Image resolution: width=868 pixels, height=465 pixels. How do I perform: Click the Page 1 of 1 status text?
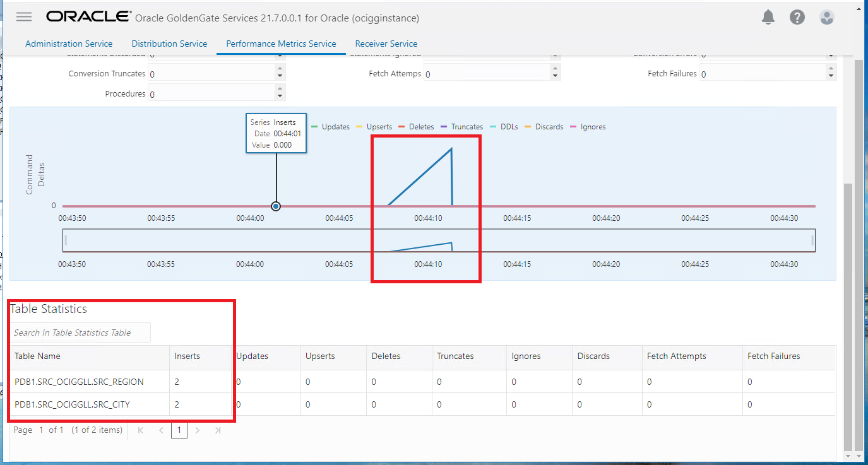pos(39,430)
